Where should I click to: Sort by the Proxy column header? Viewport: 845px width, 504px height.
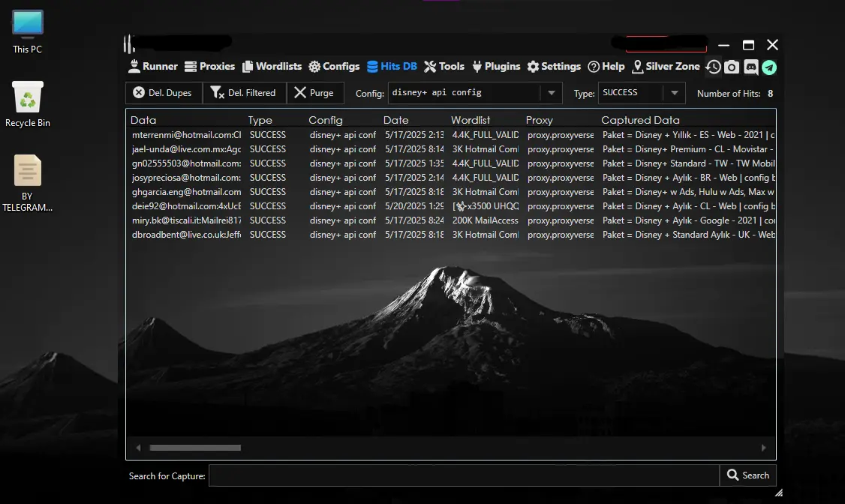click(x=540, y=120)
